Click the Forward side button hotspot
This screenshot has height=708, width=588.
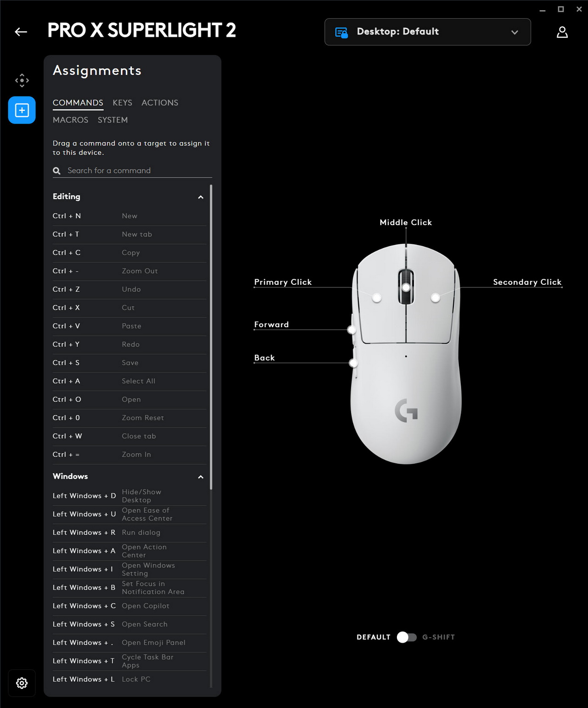[x=351, y=330]
